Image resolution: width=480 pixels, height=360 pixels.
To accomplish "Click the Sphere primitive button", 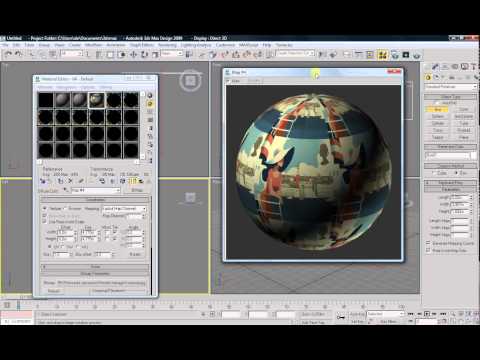I will 438,116.
